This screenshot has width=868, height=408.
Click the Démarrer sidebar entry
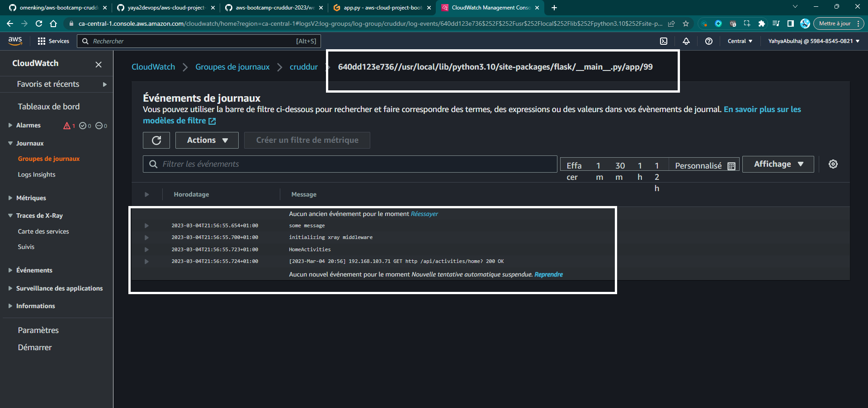[35, 347]
